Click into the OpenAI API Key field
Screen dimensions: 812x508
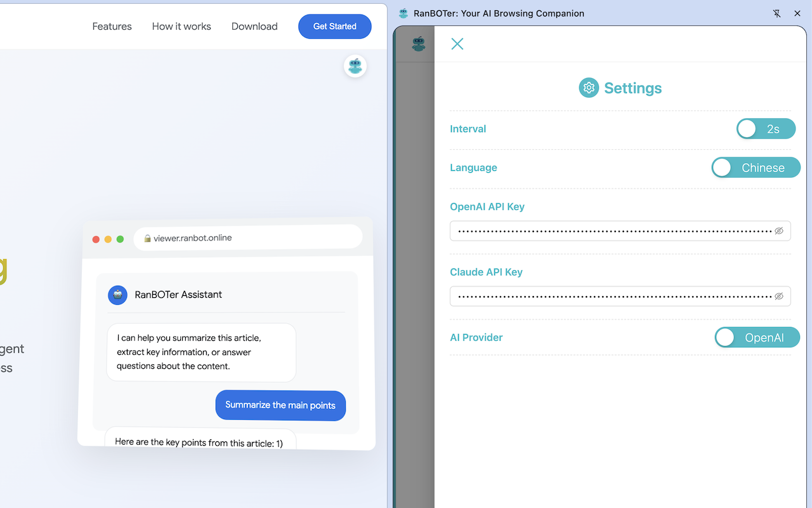point(620,231)
